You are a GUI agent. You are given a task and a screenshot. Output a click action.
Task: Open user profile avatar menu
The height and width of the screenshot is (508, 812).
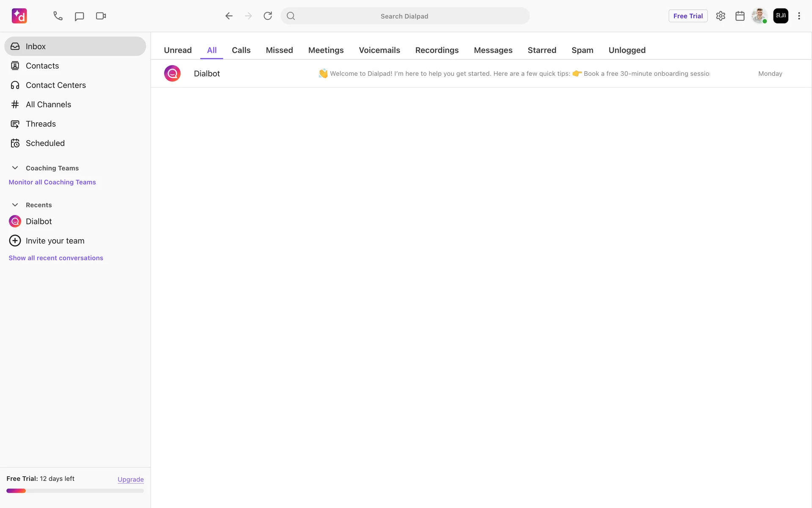pyautogui.click(x=759, y=16)
